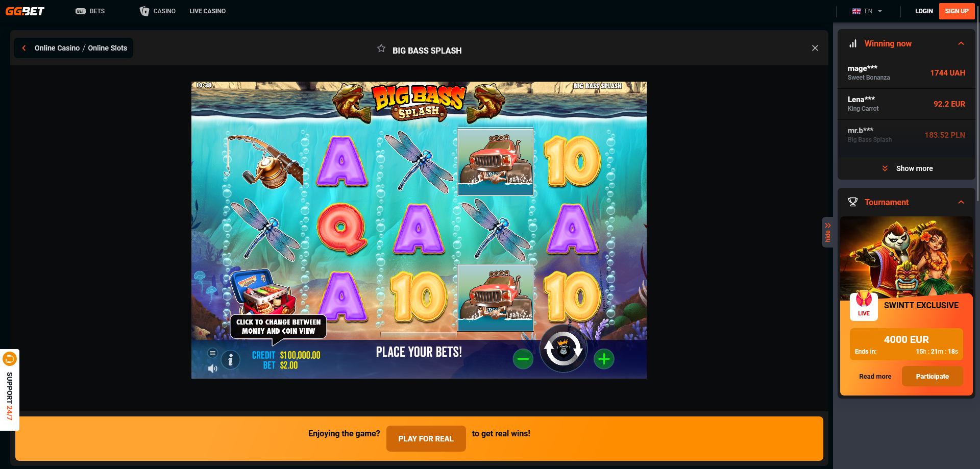Collapse the Tournament panel
980x469 pixels.
(x=961, y=202)
